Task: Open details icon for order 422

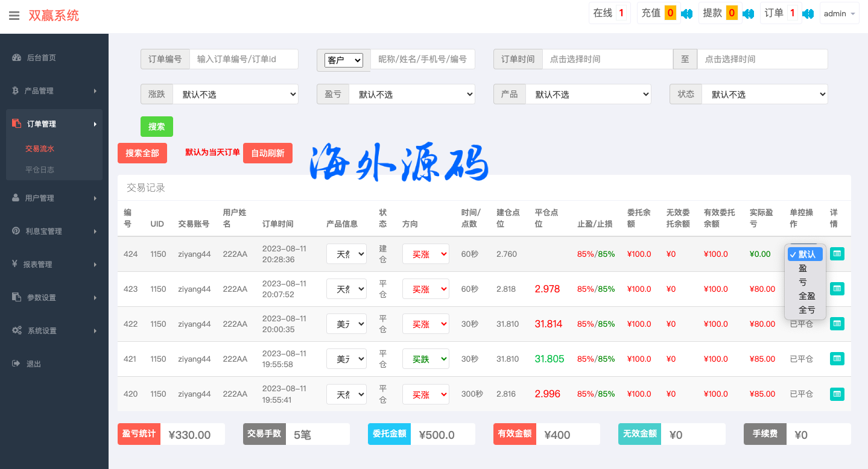Action: [837, 324]
